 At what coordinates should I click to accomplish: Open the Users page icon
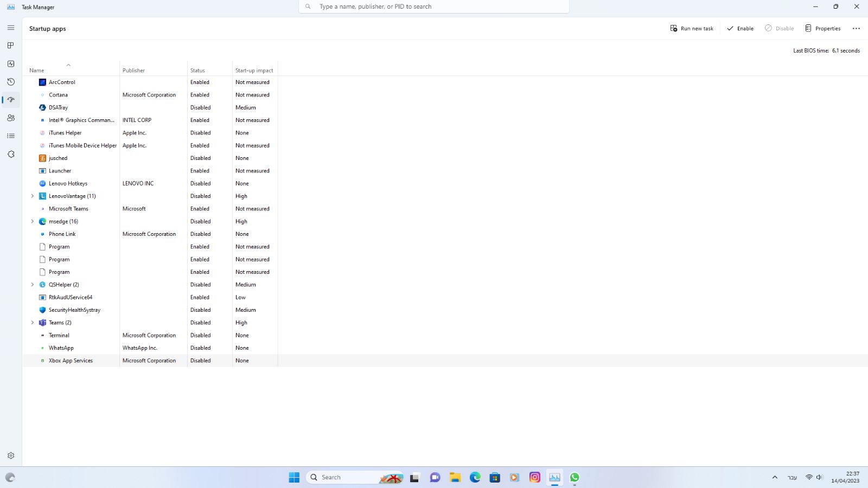11,118
